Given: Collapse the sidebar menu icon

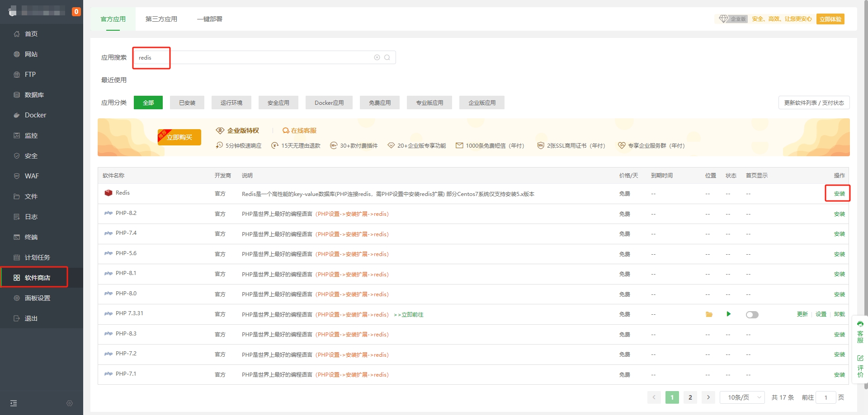Looking at the screenshot, I should coord(14,403).
